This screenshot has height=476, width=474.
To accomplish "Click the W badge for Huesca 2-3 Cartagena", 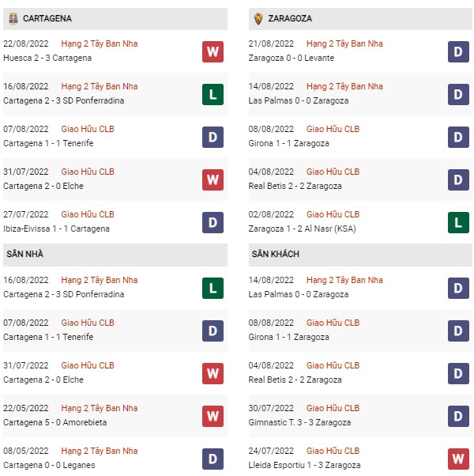I will point(213,51).
